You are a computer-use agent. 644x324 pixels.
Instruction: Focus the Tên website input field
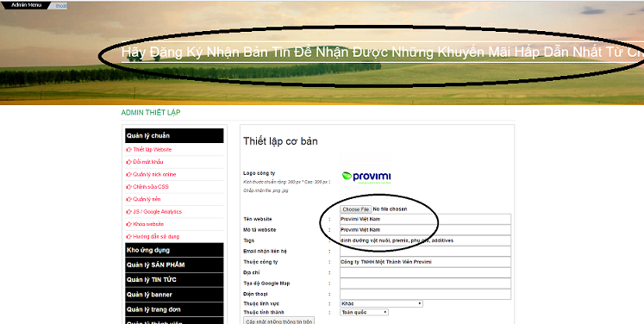(426, 219)
